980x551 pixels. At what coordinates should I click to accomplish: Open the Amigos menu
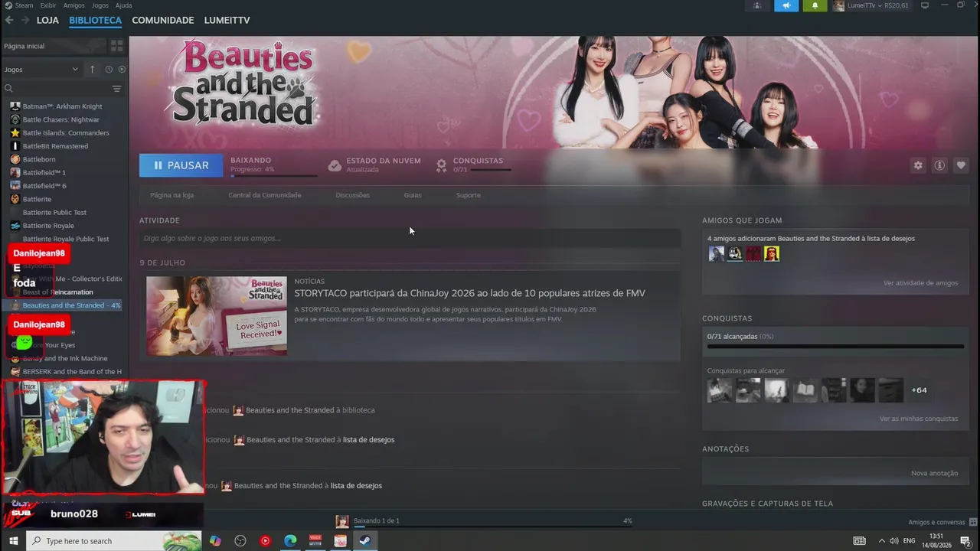click(74, 5)
